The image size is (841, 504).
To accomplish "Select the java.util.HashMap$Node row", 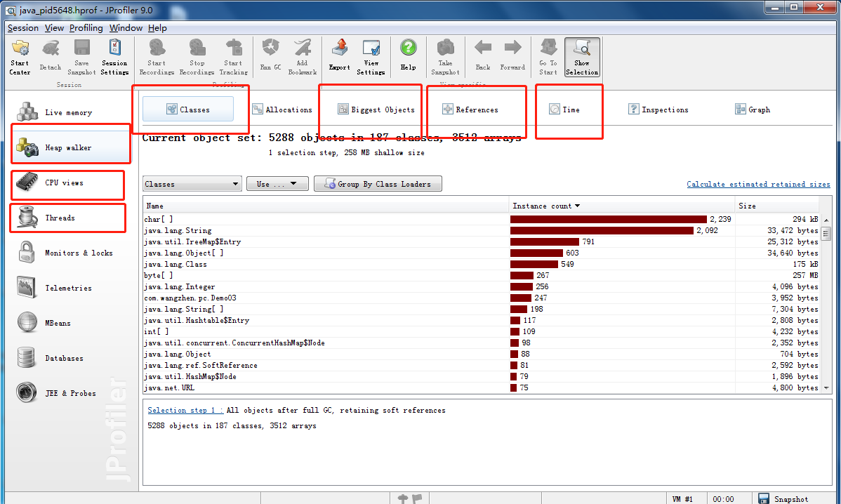I will tap(482, 376).
